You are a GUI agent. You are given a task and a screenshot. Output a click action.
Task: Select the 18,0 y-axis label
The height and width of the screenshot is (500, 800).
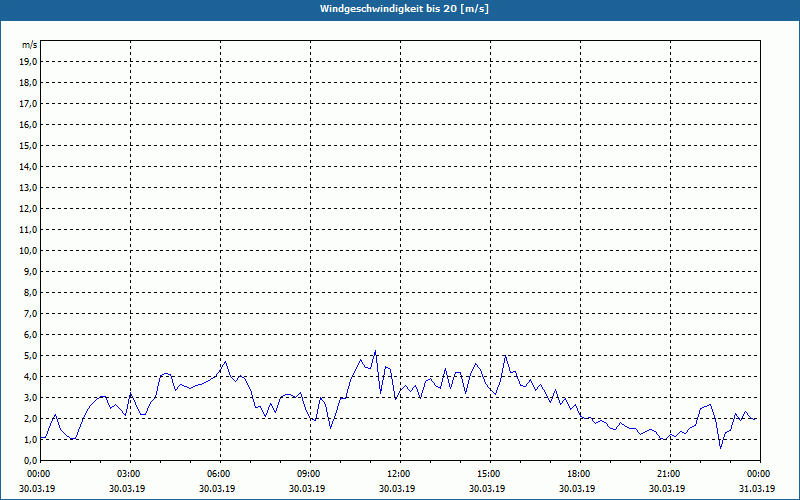coord(28,83)
